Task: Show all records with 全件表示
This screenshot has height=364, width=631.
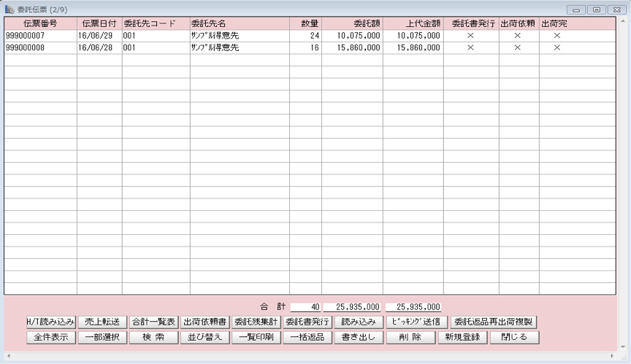Action: (50, 338)
